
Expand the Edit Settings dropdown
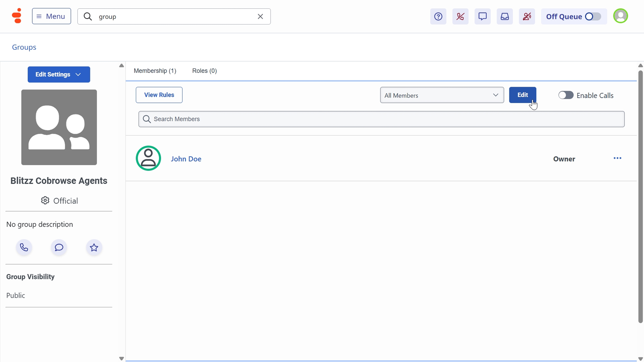59,74
